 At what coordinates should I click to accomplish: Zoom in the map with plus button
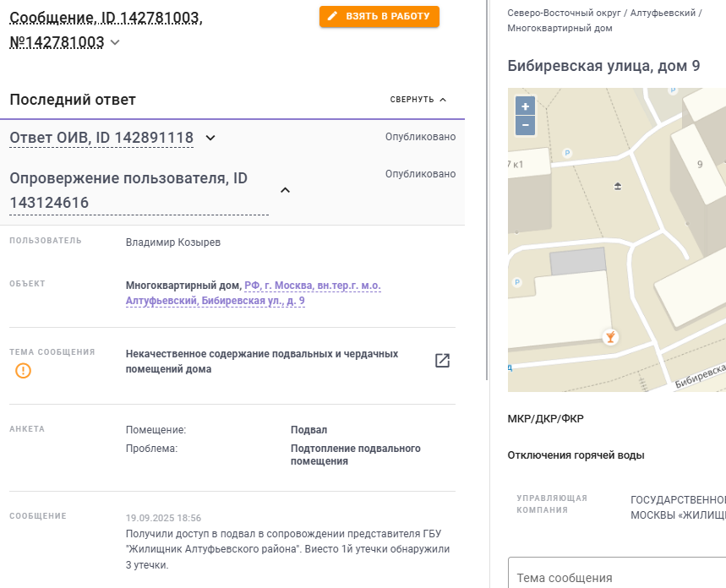pyautogui.click(x=525, y=106)
